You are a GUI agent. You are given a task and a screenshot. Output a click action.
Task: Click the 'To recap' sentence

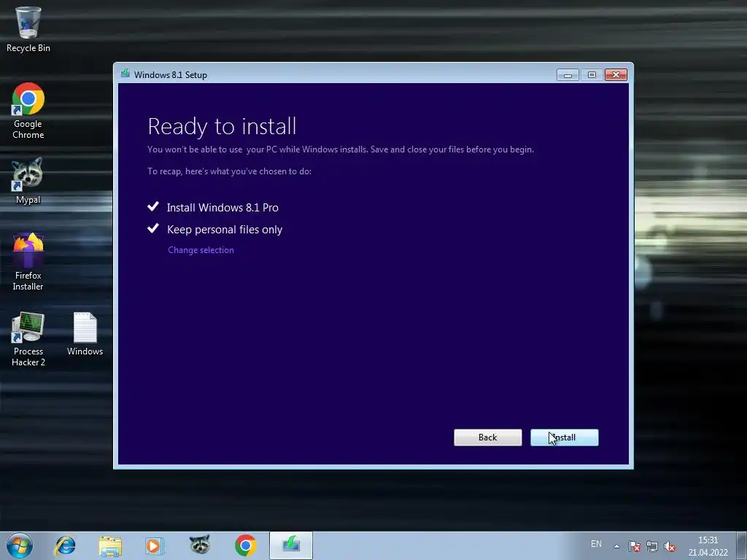pos(229,171)
